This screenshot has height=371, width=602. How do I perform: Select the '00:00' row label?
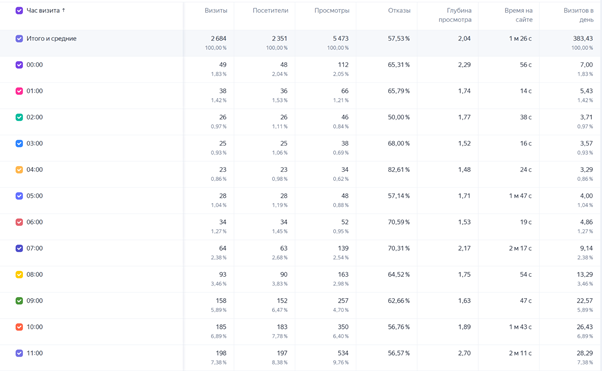point(35,65)
